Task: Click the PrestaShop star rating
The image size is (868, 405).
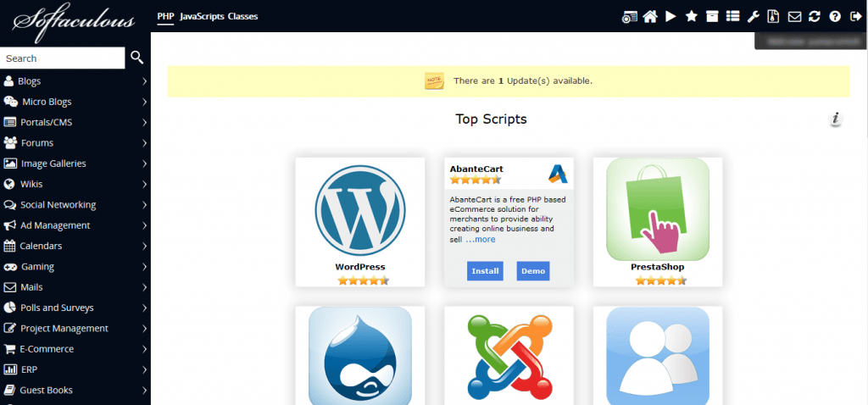Action: point(661,280)
